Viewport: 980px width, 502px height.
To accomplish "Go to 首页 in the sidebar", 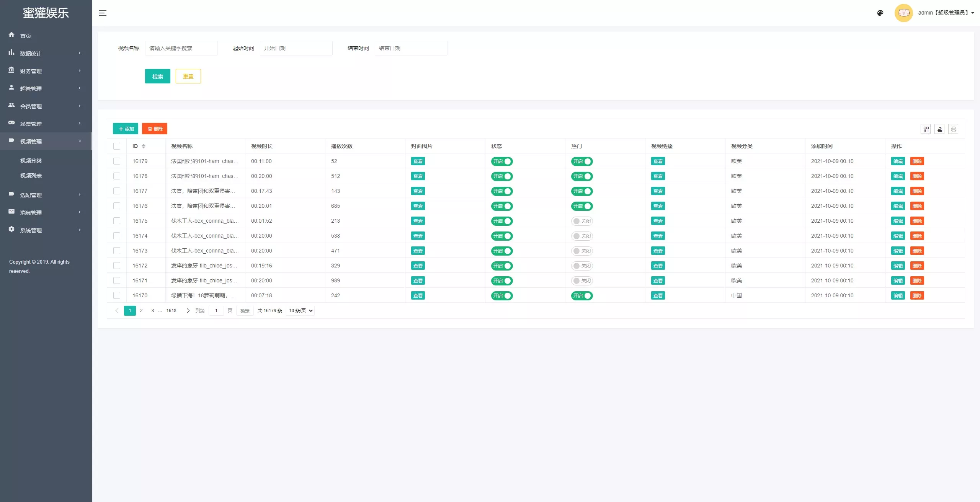I will pos(25,36).
